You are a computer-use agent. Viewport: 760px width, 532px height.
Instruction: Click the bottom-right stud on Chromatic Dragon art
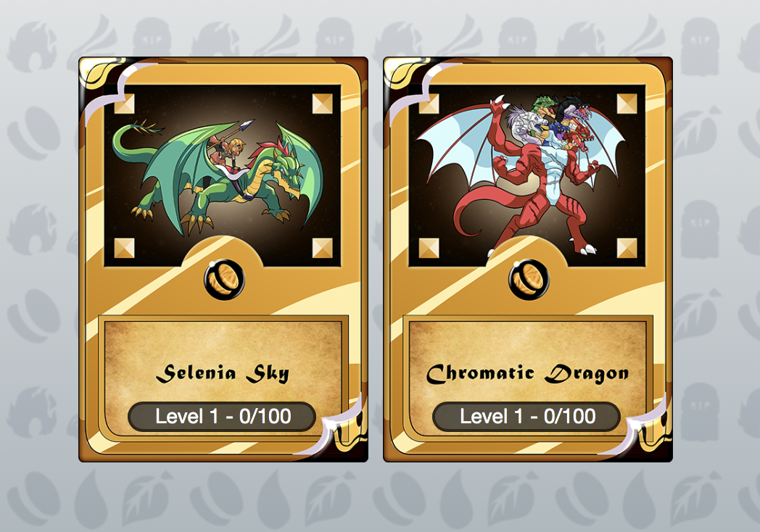coord(627,248)
